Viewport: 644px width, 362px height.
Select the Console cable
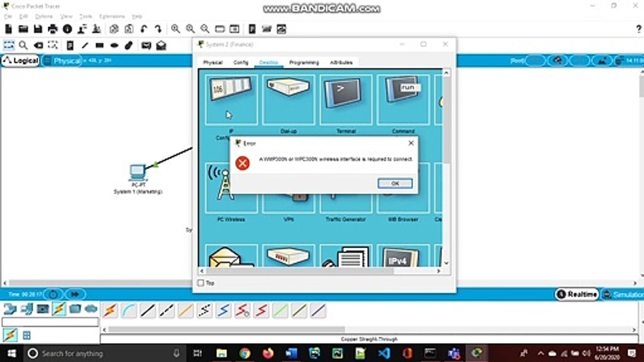pyautogui.click(x=129, y=311)
